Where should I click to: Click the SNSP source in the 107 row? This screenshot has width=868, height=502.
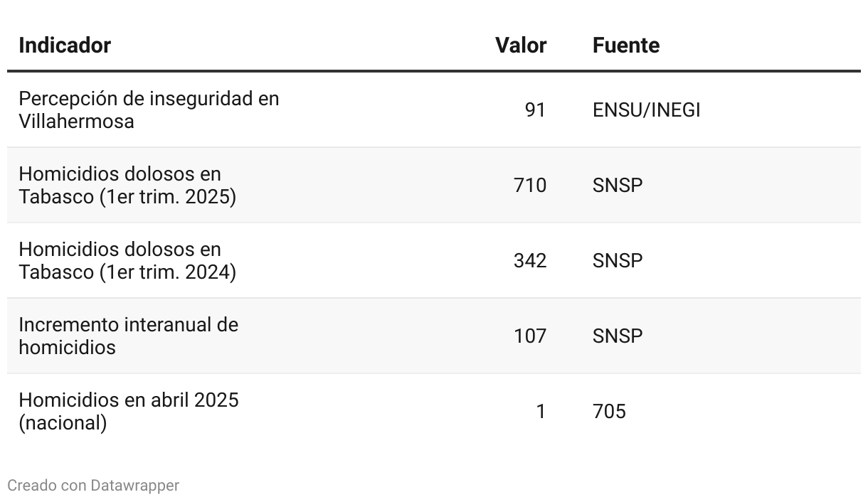(618, 336)
